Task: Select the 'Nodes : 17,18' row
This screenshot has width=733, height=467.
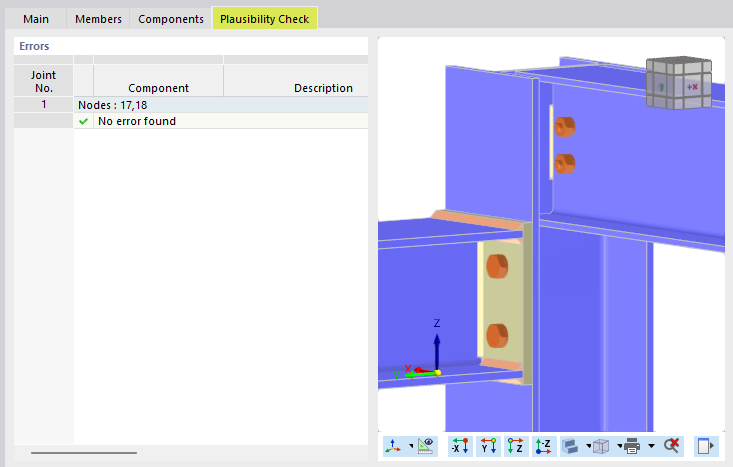Action: [221, 105]
